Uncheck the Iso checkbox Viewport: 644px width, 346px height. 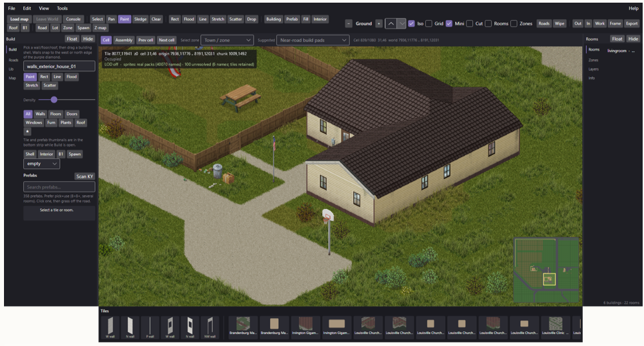(x=411, y=23)
